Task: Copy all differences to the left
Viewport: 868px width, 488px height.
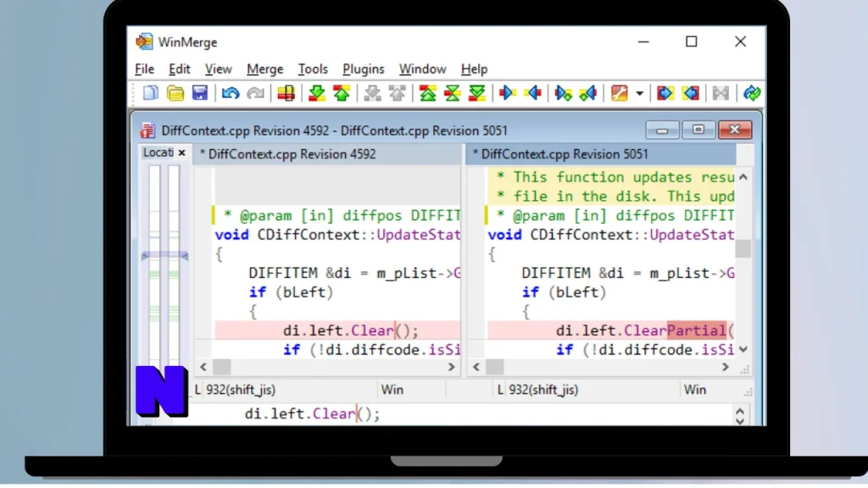Action: pyautogui.click(x=690, y=93)
